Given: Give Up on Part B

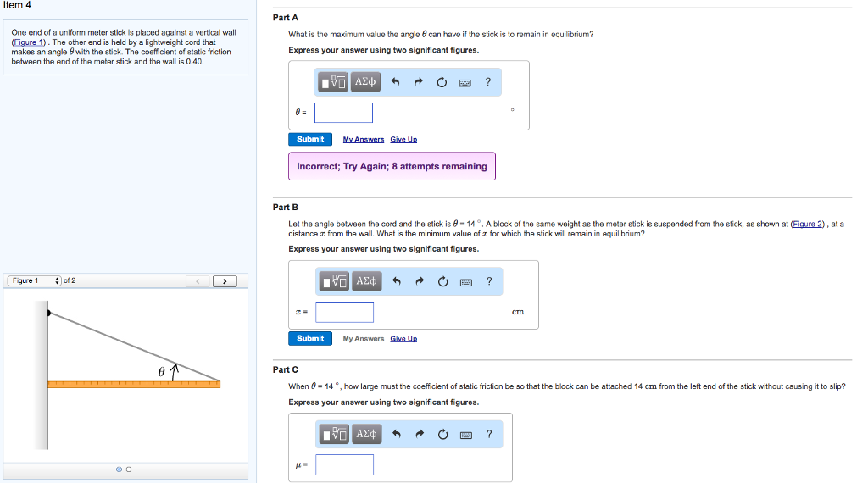Looking at the screenshot, I should (403, 339).
